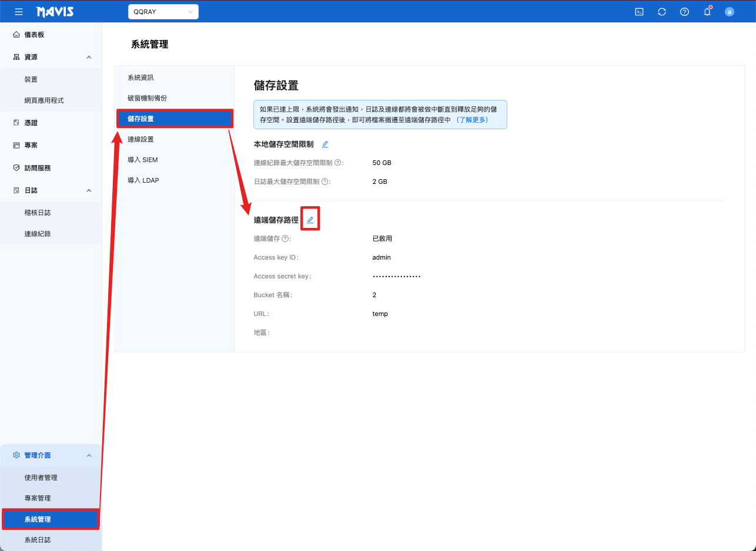Click the hamburger menu icon

pos(19,12)
